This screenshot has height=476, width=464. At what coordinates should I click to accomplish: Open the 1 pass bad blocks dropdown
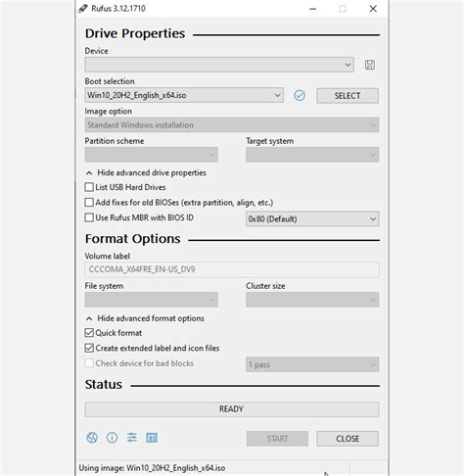click(x=312, y=364)
